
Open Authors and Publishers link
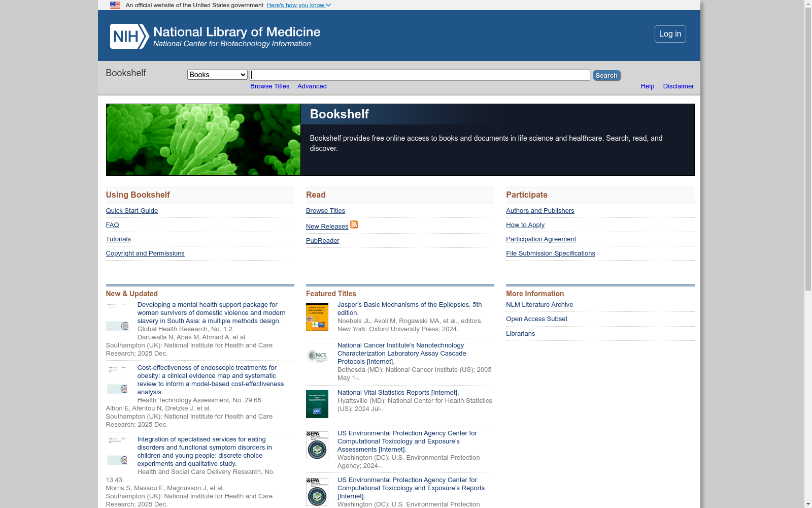(x=540, y=211)
